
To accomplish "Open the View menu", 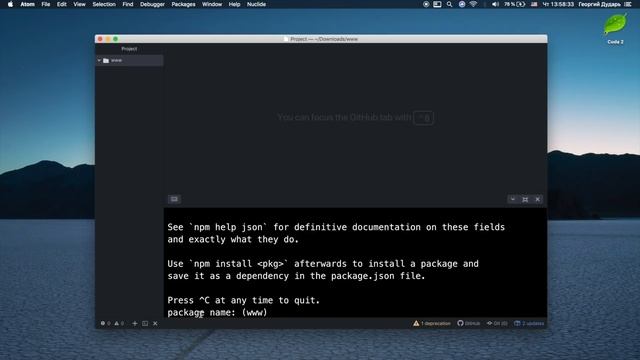I will click(79, 4).
